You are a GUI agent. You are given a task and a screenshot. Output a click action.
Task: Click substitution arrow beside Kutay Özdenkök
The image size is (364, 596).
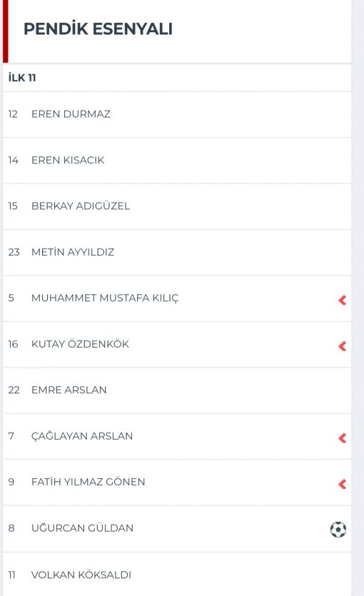coord(343,346)
